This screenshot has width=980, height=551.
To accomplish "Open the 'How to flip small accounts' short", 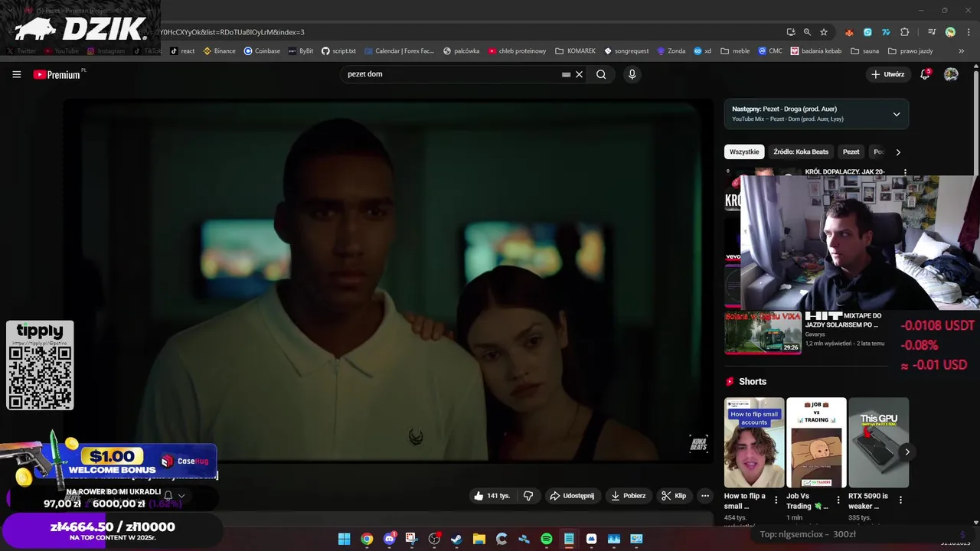I will coord(754,442).
